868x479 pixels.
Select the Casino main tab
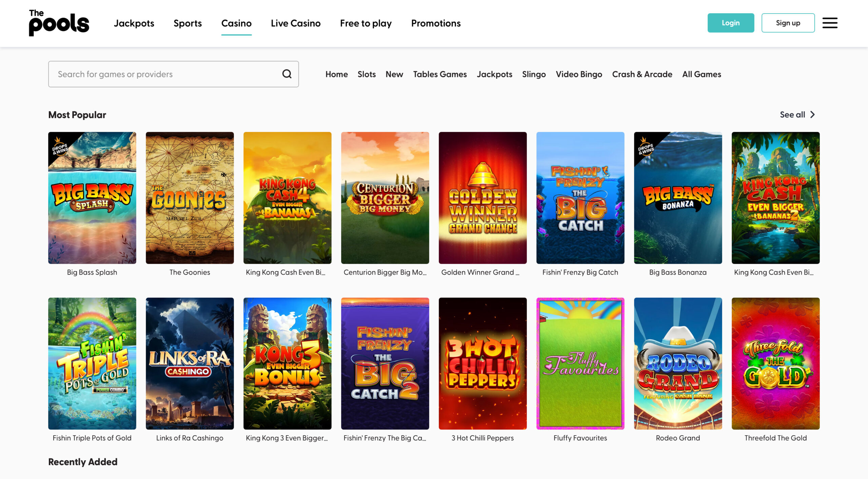pyautogui.click(x=236, y=23)
